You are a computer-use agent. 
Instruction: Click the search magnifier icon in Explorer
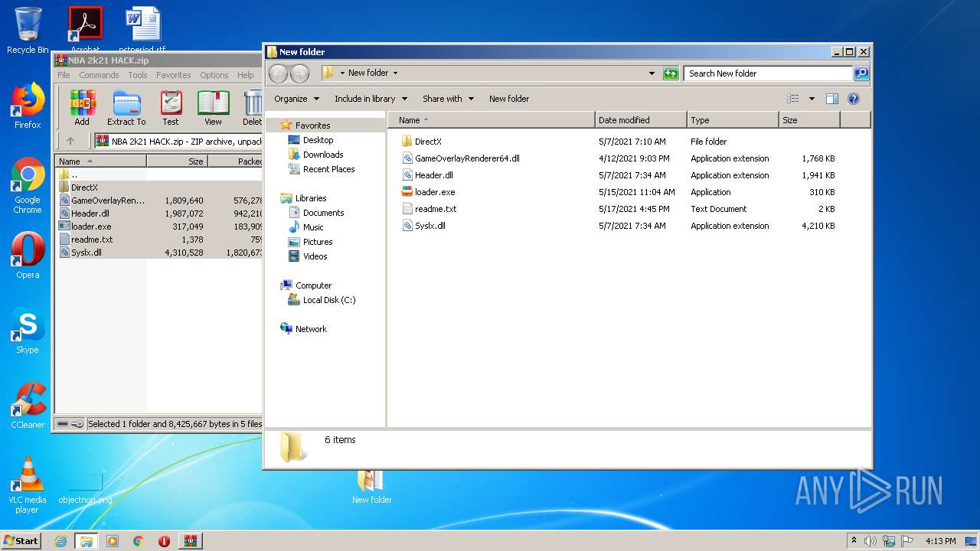[861, 73]
